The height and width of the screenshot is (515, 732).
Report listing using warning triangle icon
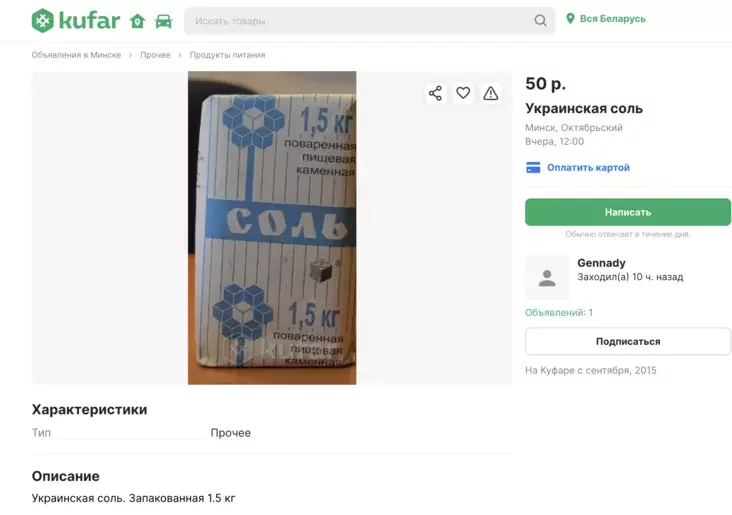tap(491, 93)
